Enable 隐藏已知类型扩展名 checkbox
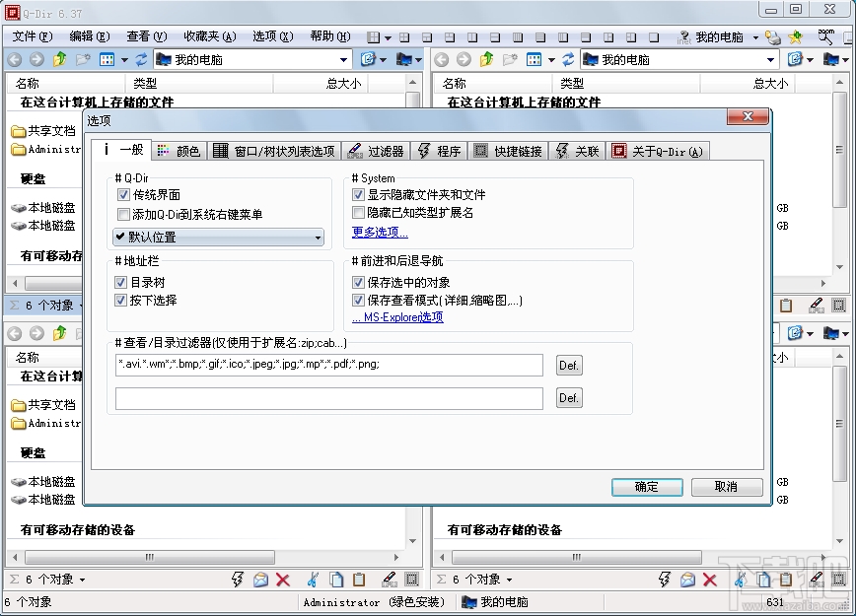The image size is (856, 616). point(358,212)
